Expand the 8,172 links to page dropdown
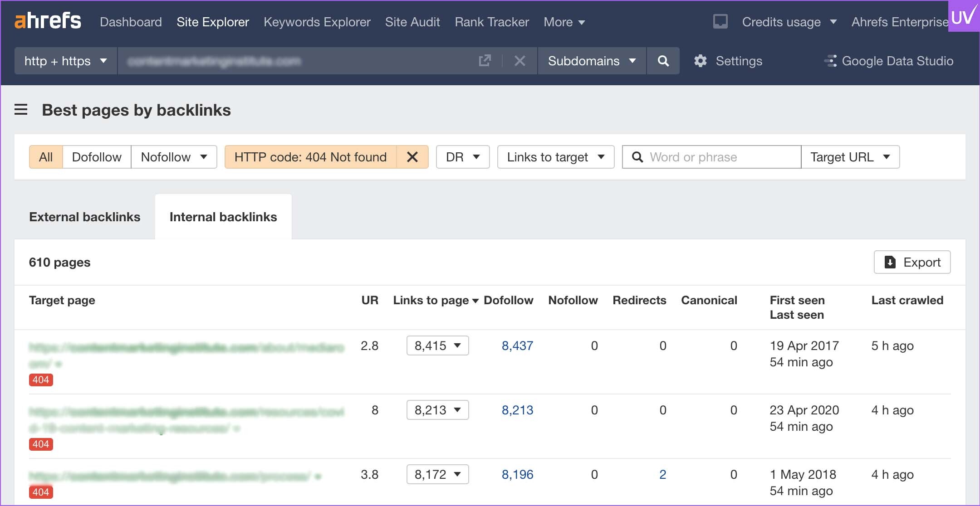 pyautogui.click(x=437, y=474)
